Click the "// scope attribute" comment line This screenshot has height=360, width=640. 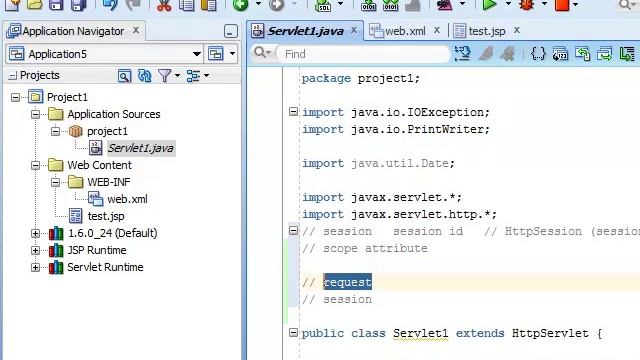point(365,248)
